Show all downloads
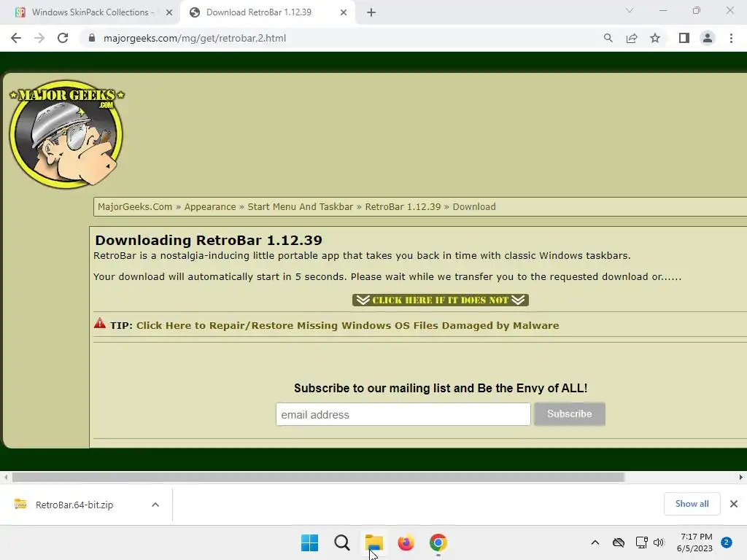The height and width of the screenshot is (560, 747). coord(692,504)
